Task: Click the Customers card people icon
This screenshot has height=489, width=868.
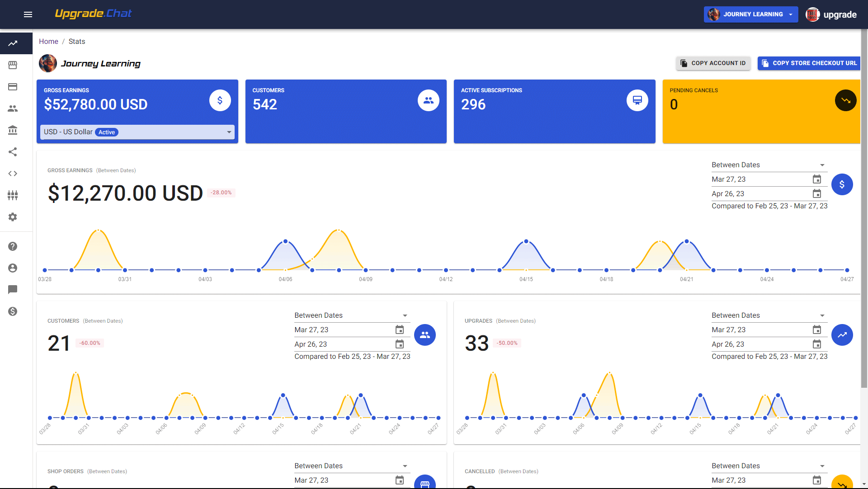Action: point(429,100)
